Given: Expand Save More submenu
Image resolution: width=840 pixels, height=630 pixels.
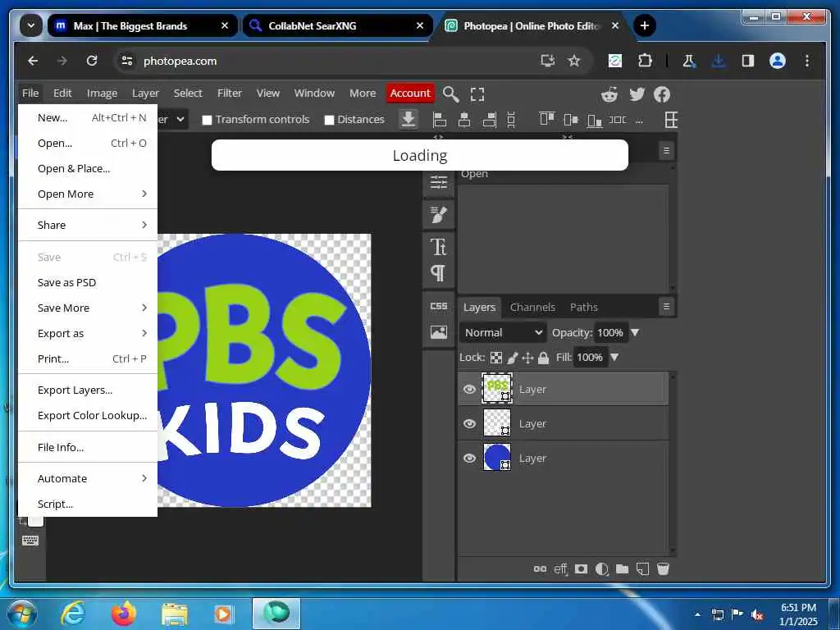Looking at the screenshot, I should click(x=88, y=308).
